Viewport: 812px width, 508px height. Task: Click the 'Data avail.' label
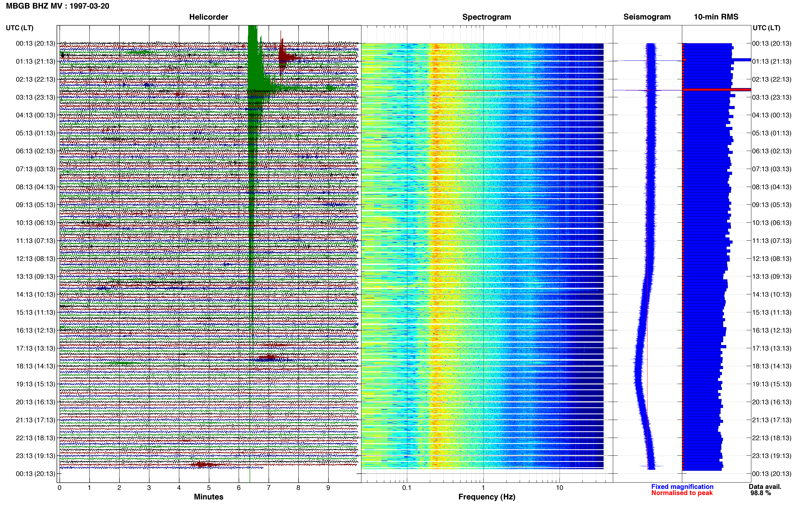coord(765,487)
